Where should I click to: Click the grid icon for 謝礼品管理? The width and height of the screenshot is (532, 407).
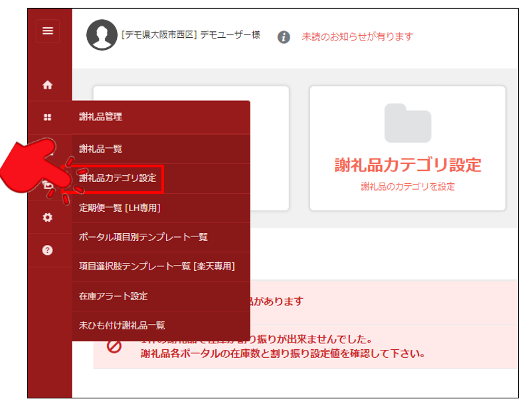(x=47, y=118)
